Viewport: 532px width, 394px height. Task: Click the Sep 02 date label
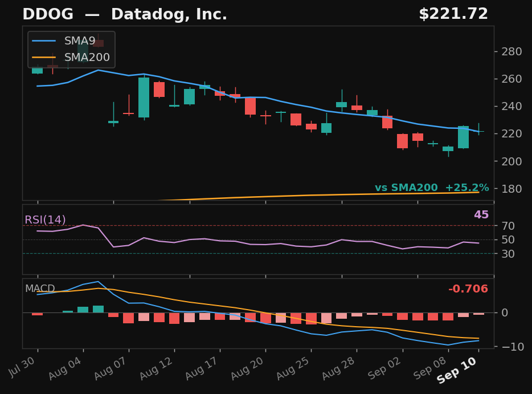pos(384,368)
